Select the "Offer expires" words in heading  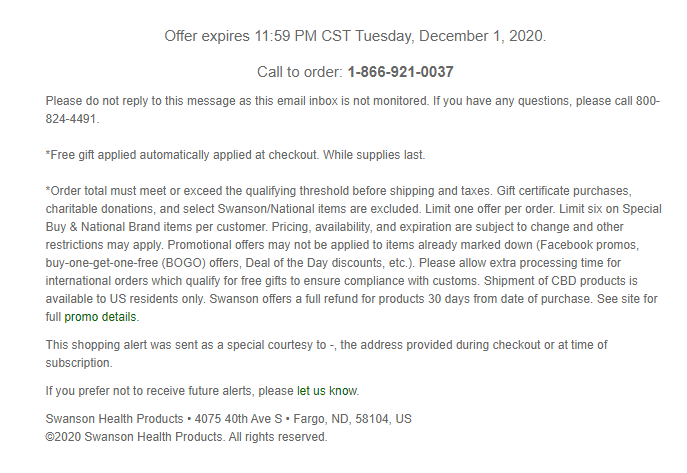pyautogui.click(x=207, y=36)
